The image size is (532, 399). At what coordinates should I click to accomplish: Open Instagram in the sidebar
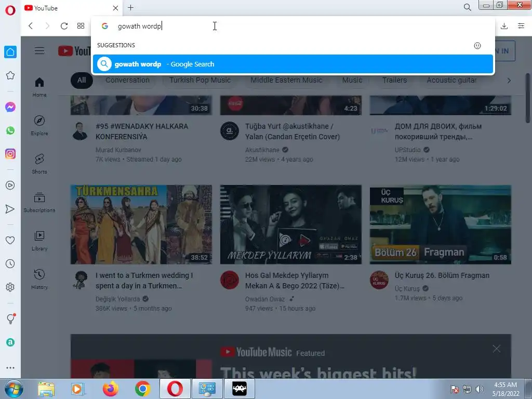click(x=10, y=154)
